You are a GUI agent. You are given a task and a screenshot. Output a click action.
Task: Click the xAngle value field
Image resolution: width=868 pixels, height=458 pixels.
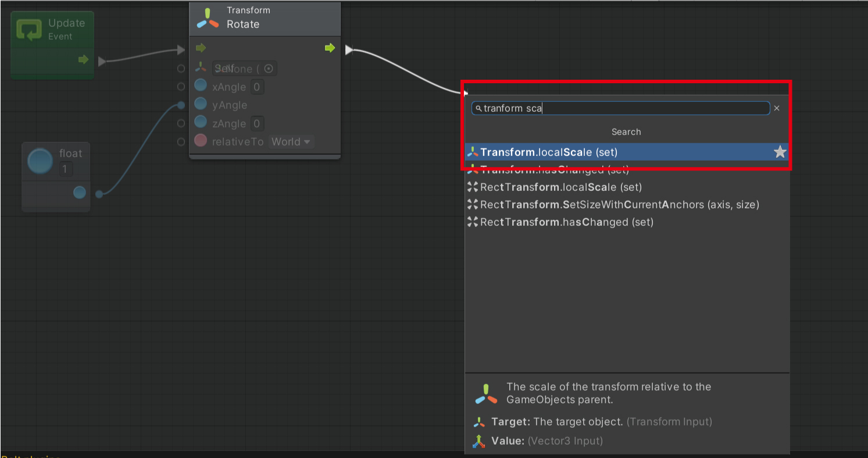[x=257, y=87]
